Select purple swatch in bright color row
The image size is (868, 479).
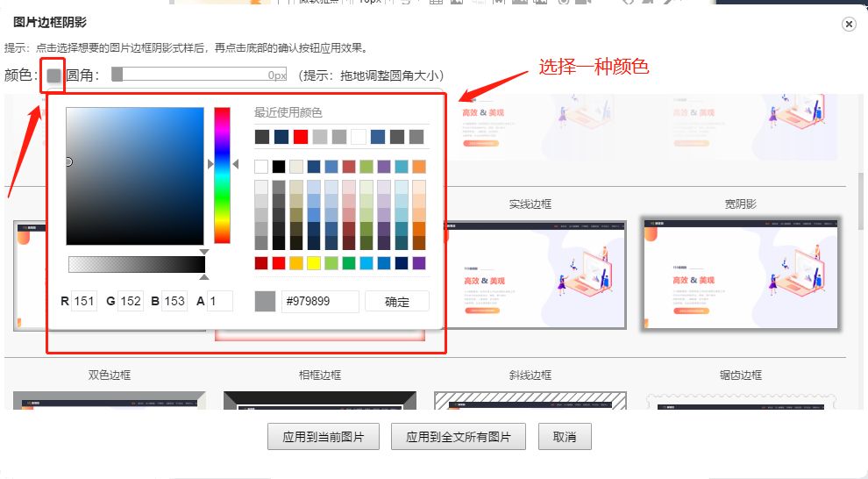click(x=419, y=263)
